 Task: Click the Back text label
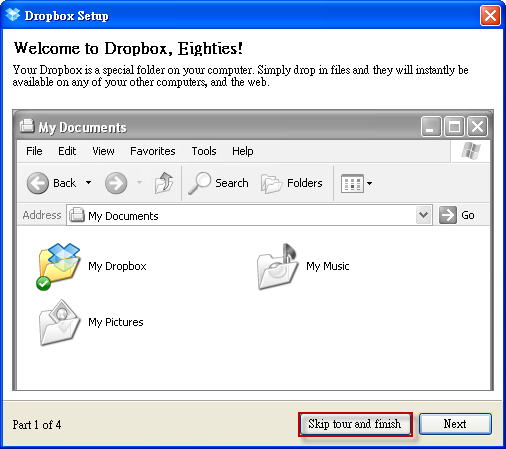pyautogui.click(x=65, y=183)
